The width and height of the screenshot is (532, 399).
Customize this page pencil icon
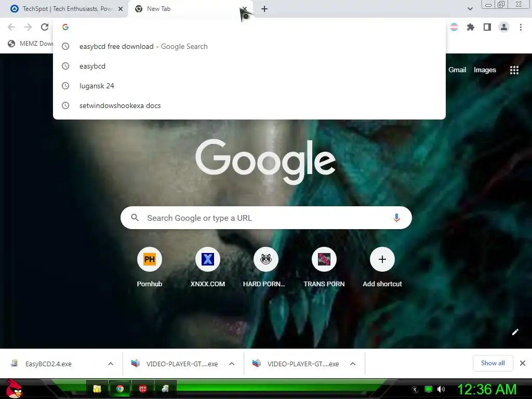(x=515, y=332)
